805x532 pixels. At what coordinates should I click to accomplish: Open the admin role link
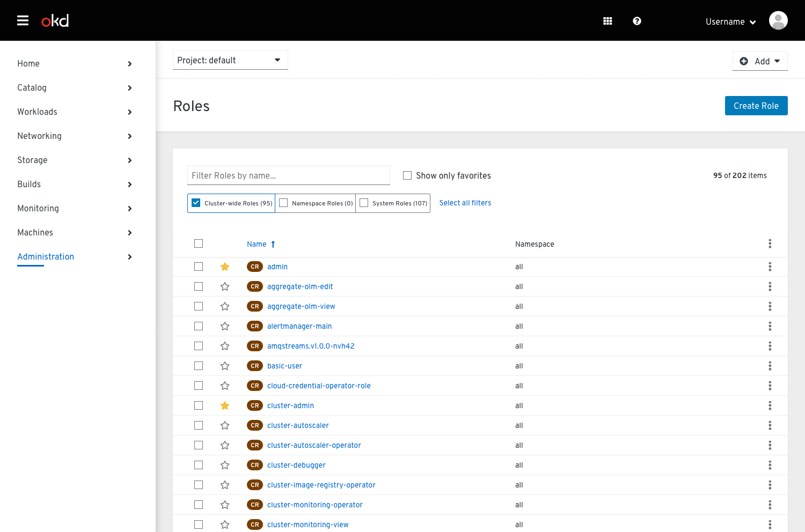pyautogui.click(x=277, y=267)
